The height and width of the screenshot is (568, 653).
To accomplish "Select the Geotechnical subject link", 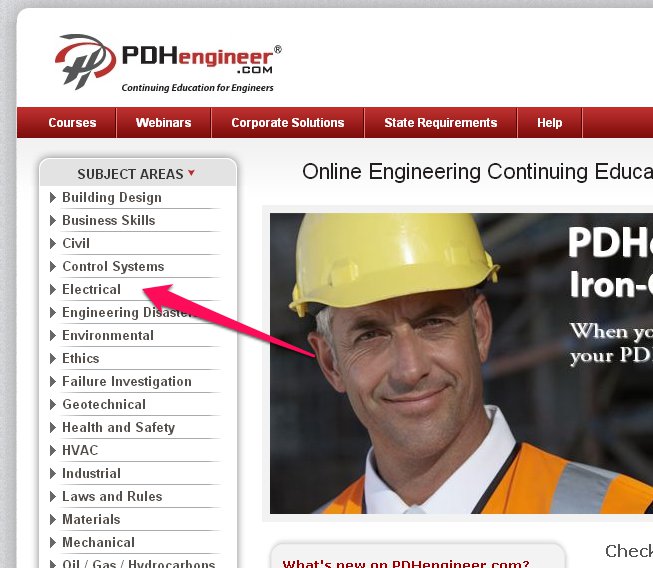I will [104, 404].
